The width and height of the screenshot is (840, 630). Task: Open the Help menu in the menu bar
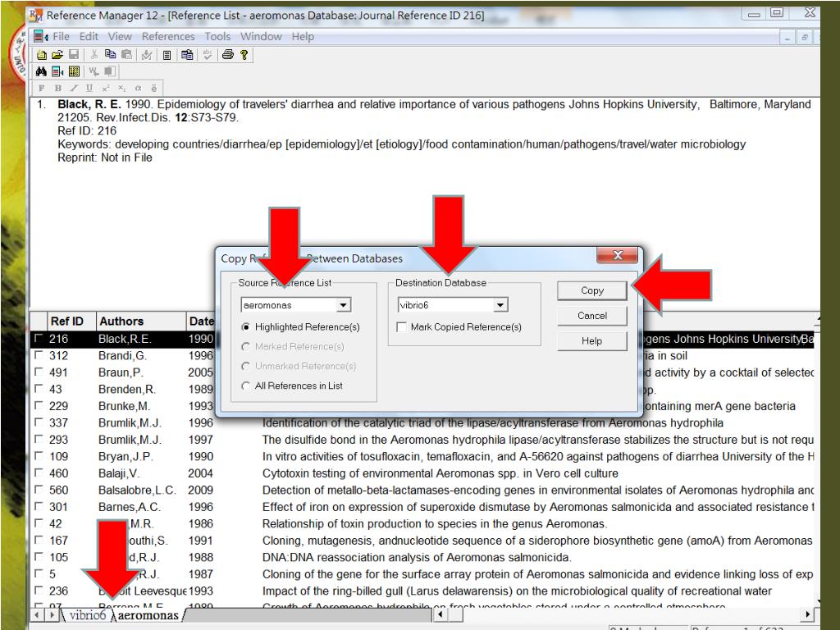[x=303, y=36]
